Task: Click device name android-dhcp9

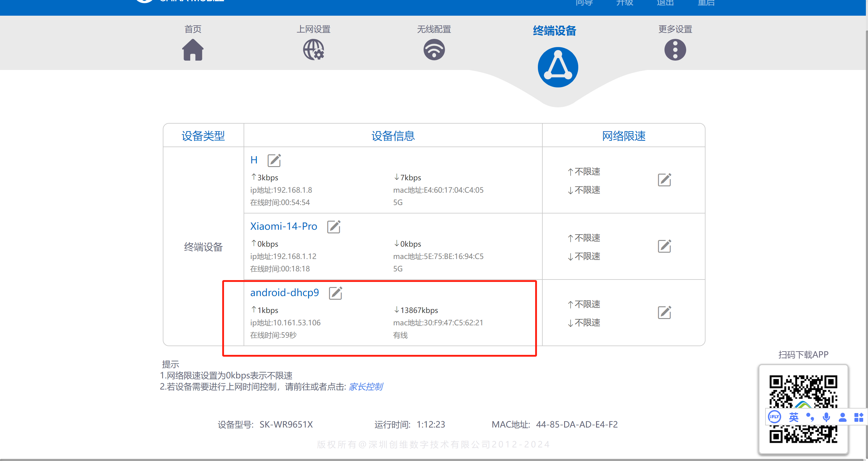Action: pos(285,292)
